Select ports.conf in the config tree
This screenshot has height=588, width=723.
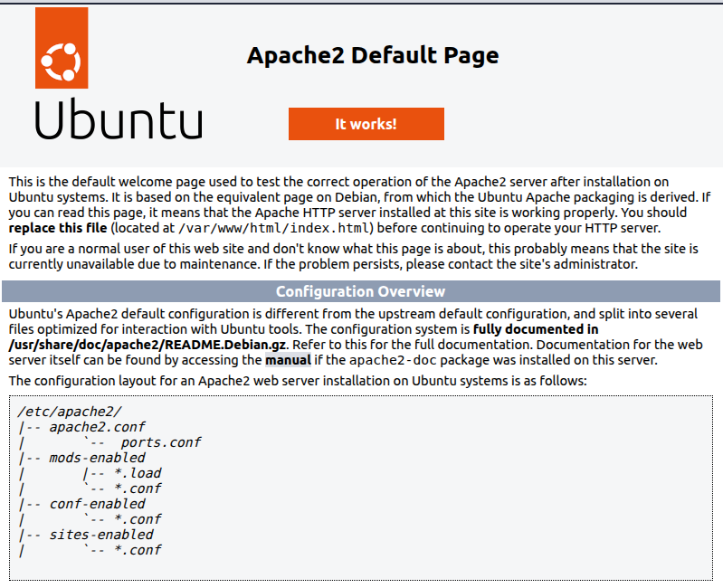click(x=160, y=442)
